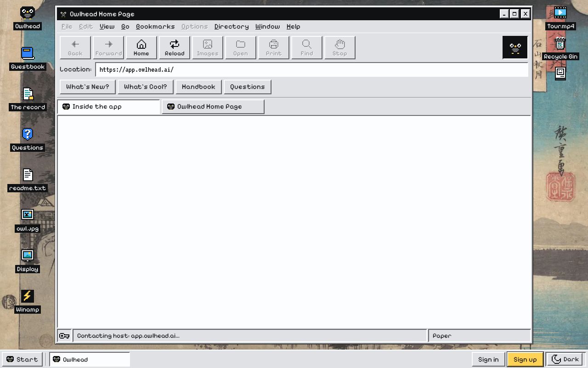Screen dimensions: 588x368
Task: Open the Display desktop icon
Action: (28, 255)
